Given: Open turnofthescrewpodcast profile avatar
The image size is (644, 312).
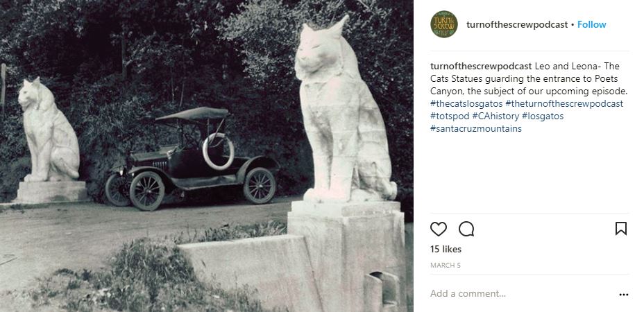Looking at the screenshot, I should pos(444,24).
